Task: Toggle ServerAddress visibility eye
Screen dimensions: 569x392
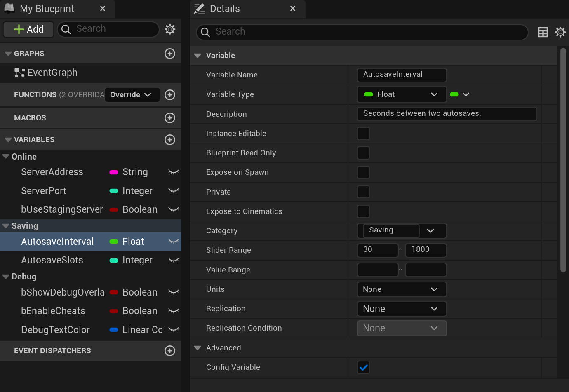Action: (174, 172)
